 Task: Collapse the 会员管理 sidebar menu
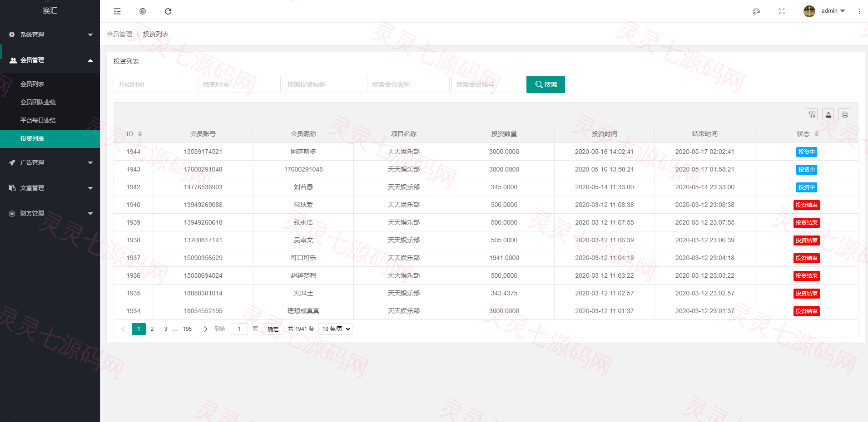pyautogui.click(x=50, y=60)
